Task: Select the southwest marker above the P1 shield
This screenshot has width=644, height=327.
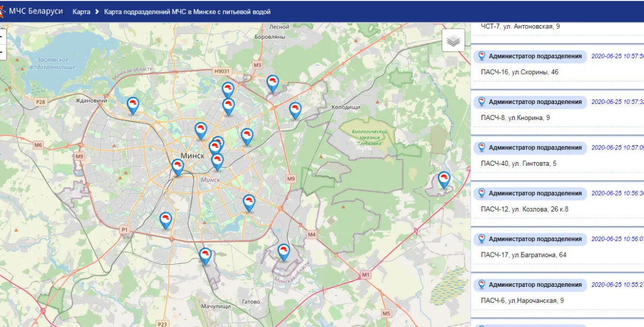Action: tap(165, 221)
